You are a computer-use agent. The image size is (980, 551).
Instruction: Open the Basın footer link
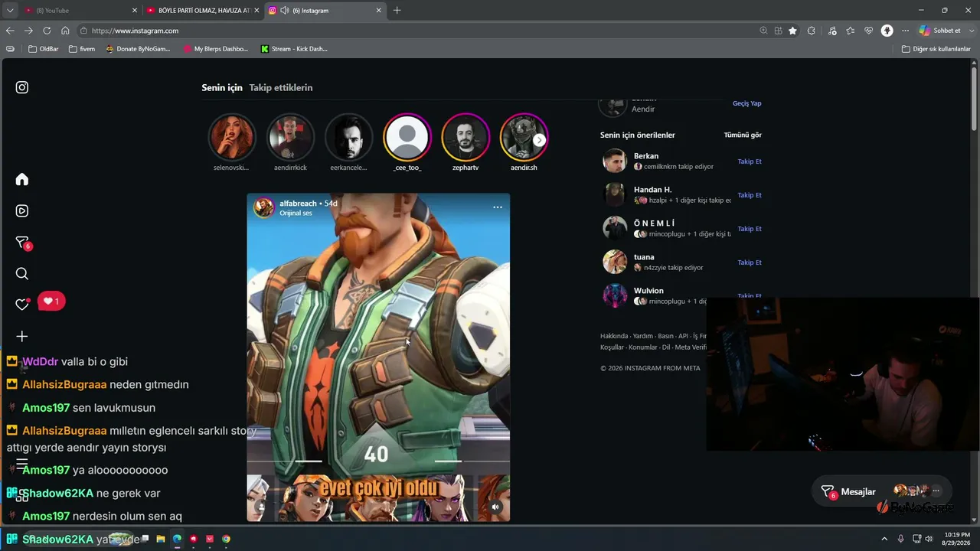[x=666, y=336]
